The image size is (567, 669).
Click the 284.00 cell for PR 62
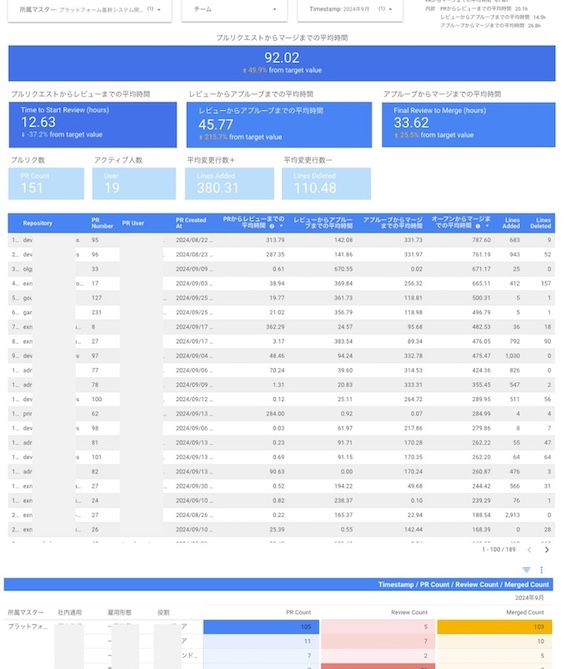(275, 414)
